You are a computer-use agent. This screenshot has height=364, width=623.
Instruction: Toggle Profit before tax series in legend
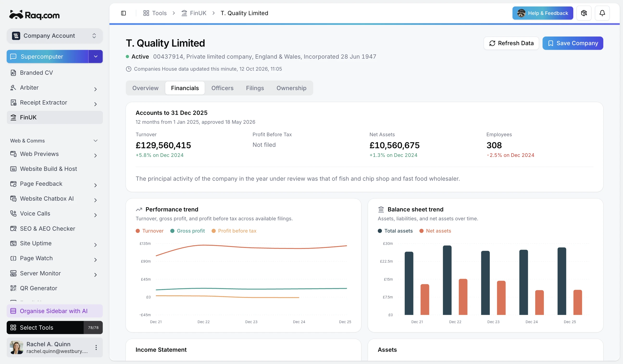point(234,231)
